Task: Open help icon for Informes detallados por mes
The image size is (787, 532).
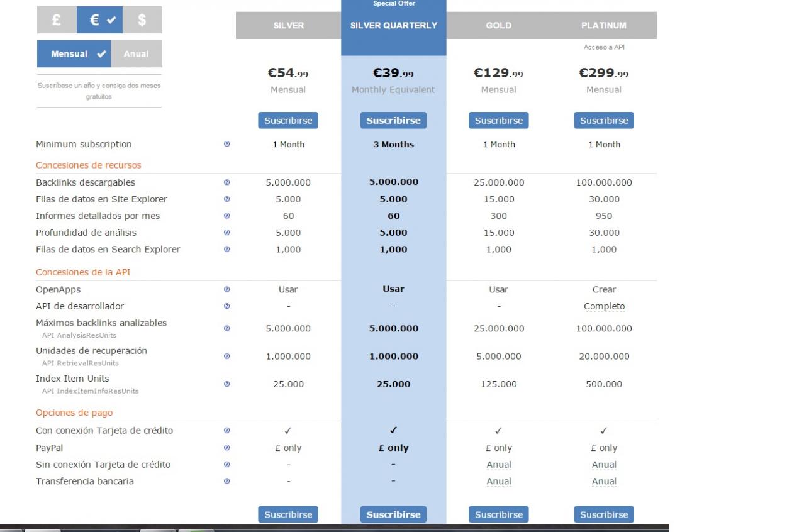Action: click(x=226, y=216)
